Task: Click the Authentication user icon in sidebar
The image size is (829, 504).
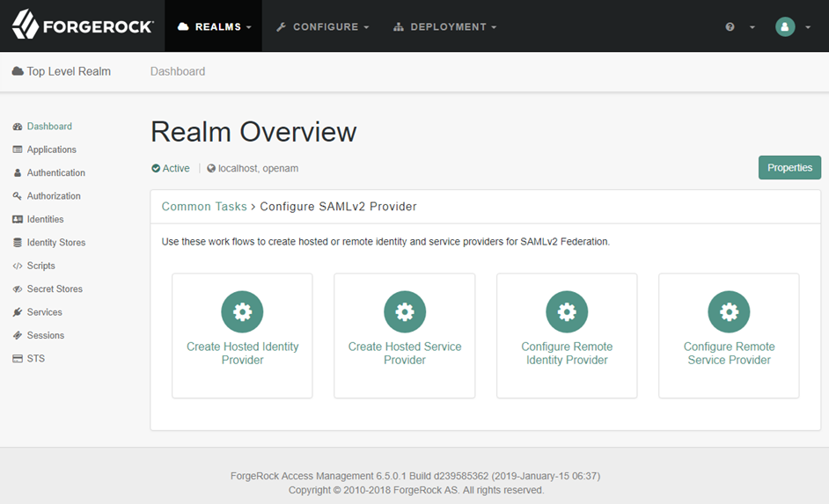Action: pos(18,172)
